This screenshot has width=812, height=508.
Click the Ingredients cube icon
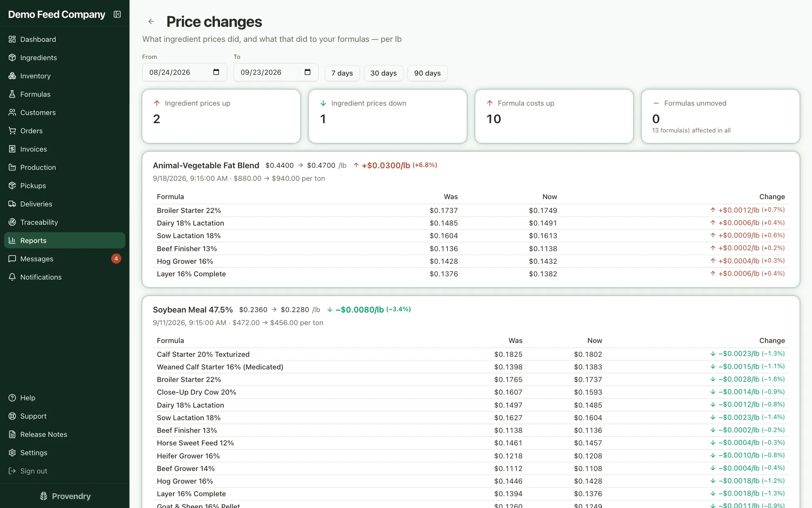[x=12, y=57]
